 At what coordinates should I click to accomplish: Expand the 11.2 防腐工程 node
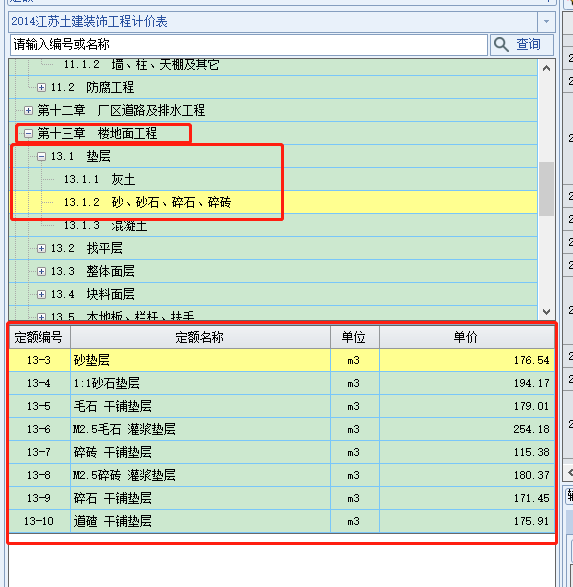click(x=41, y=88)
